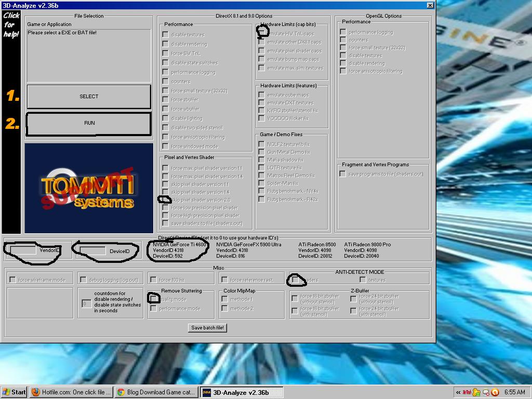The height and width of the screenshot is (399, 532).
Task: Check the DirectX counters option
Action: click(x=166, y=82)
